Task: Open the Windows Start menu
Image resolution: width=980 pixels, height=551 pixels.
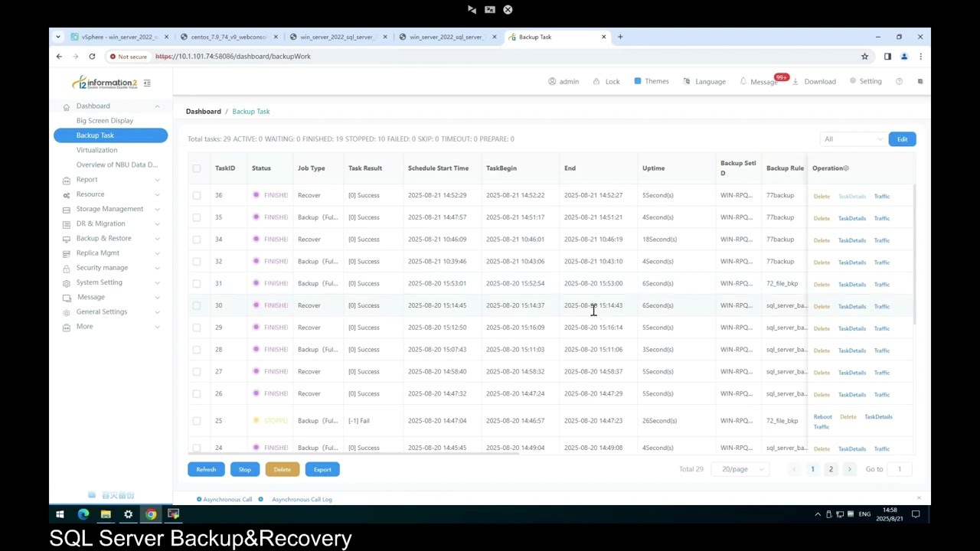Action: [60, 514]
